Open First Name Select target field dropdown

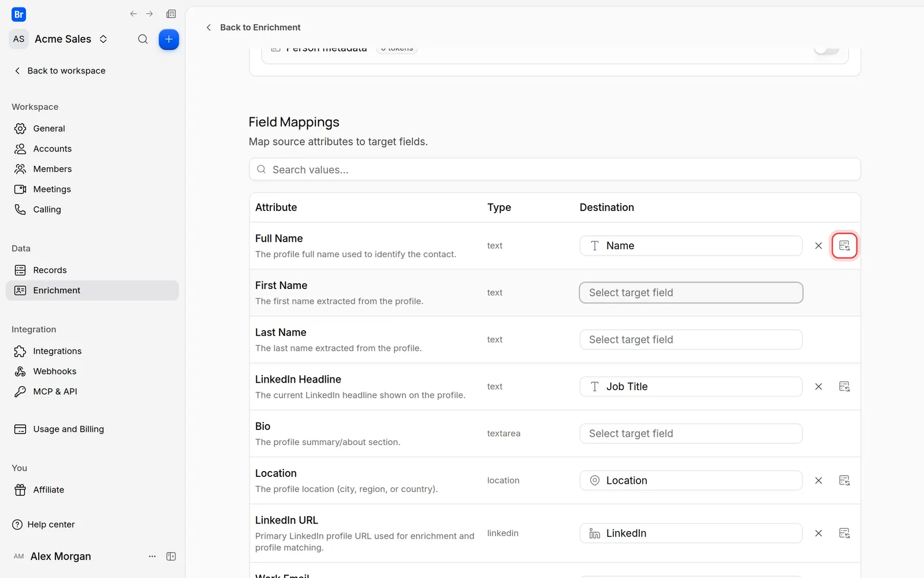[x=691, y=292]
